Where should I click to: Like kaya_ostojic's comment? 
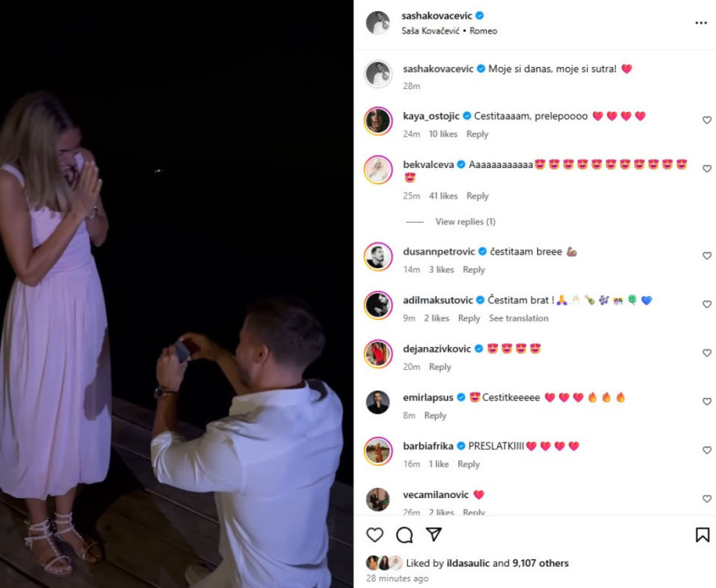[706, 120]
